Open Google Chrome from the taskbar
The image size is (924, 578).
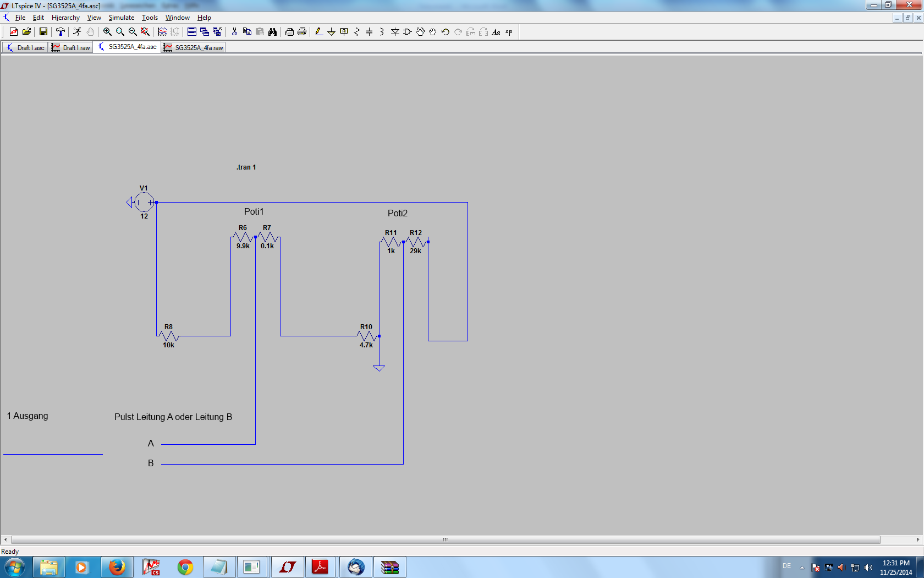coord(185,567)
